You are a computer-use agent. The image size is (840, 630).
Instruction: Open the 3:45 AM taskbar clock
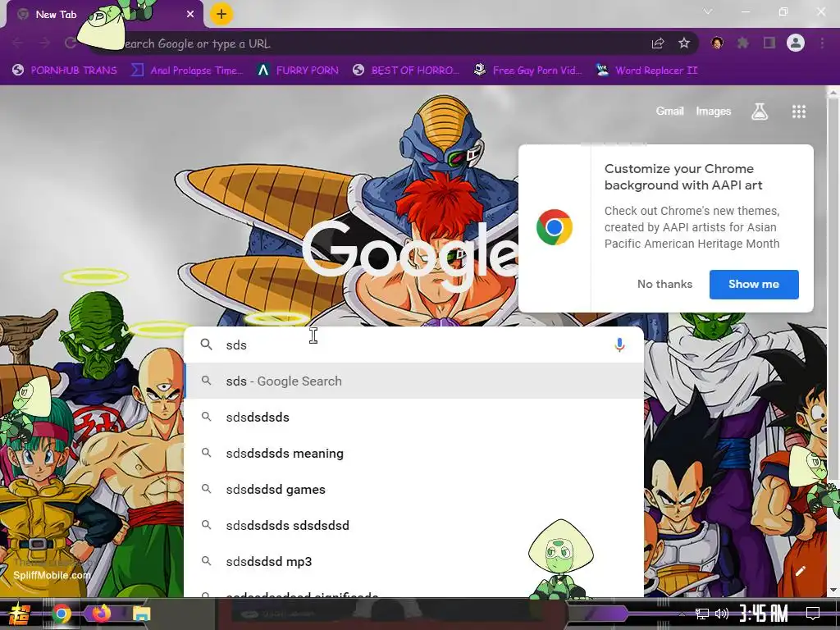point(764,614)
